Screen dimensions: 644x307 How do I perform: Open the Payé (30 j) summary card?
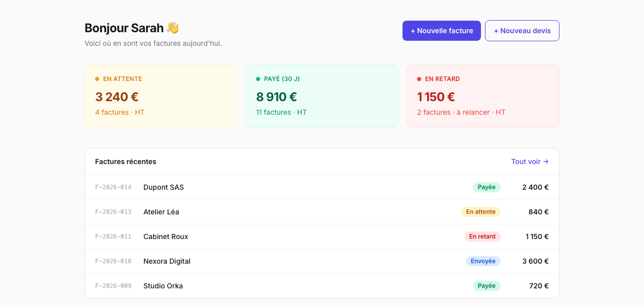(x=322, y=96)
